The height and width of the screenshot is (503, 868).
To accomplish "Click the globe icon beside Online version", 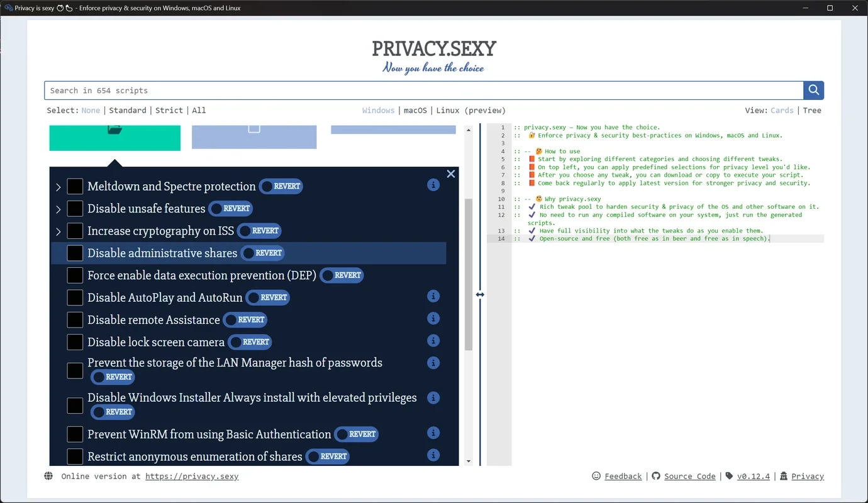I will pos(48,476).
